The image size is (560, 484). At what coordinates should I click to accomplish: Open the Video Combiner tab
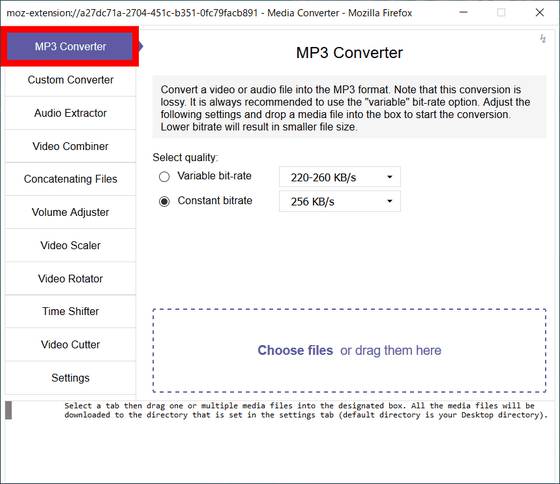(70, 146)
